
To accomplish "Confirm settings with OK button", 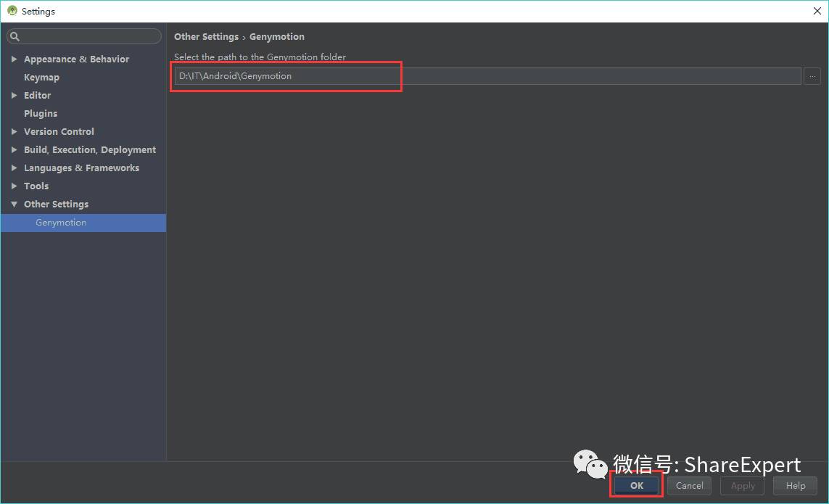I will tap(637, 485).
